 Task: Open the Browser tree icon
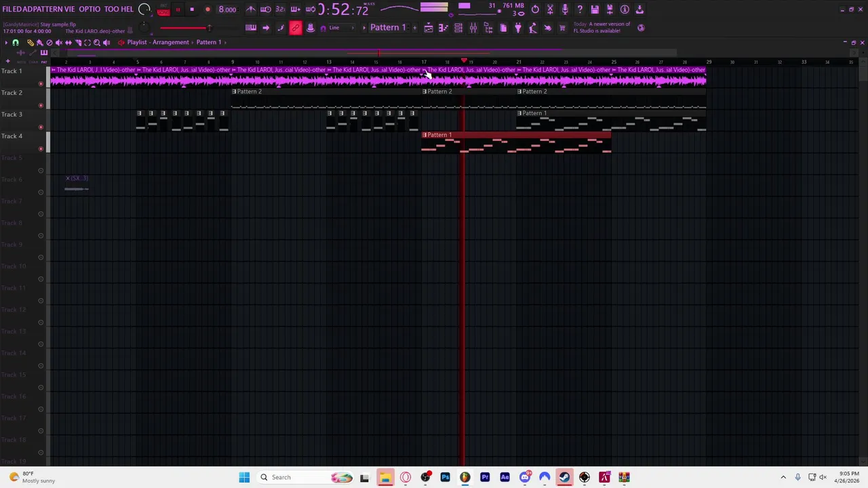[488, 28]
